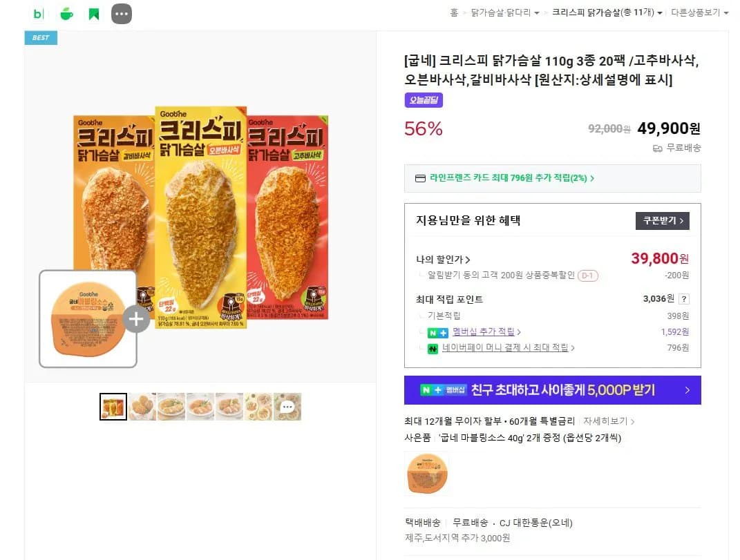This screenshot has height=560, width=740.
Task: Click the card icon beside 라인프랜즈 적립 text
Action: (420, 178)
